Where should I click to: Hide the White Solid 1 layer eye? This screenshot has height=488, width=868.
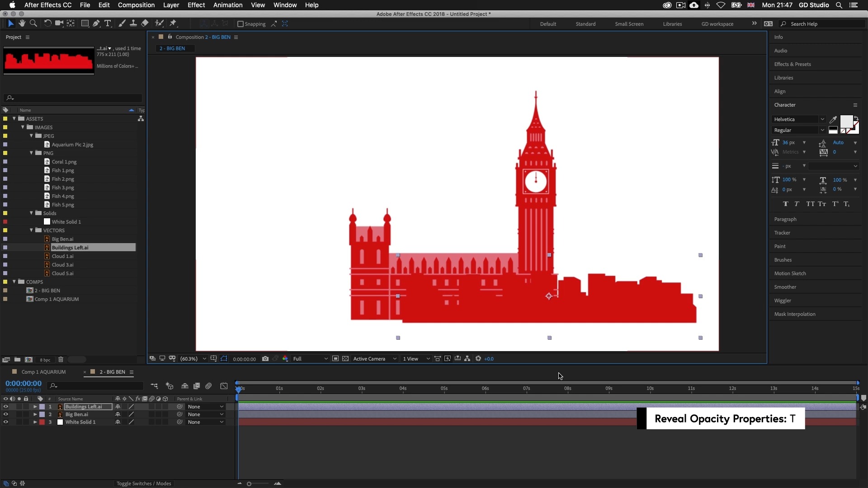[5, 422]
